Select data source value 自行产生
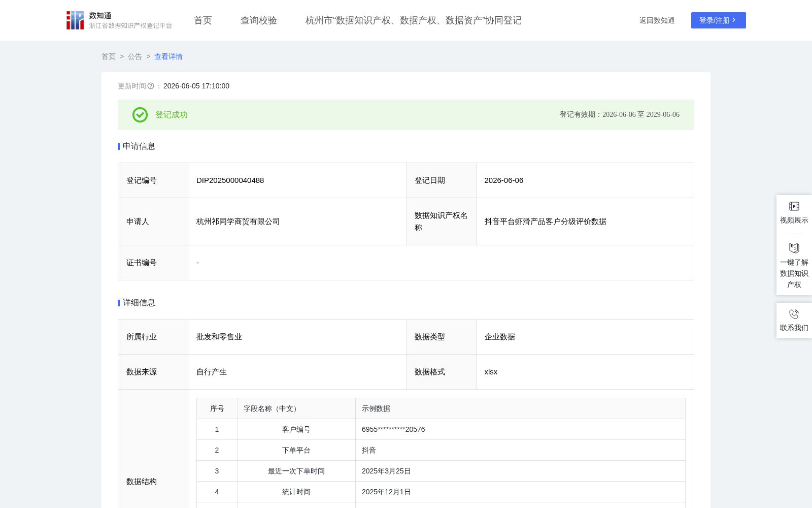 212,372
